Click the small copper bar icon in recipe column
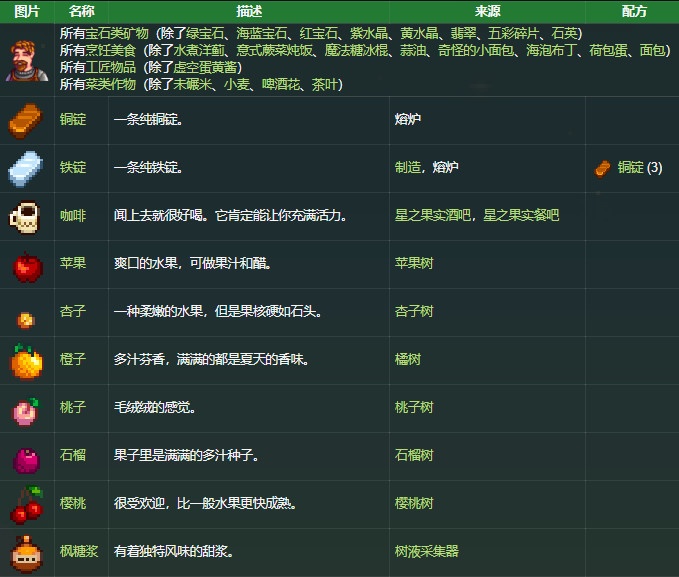The image size is (679, 577). [602, 169]
